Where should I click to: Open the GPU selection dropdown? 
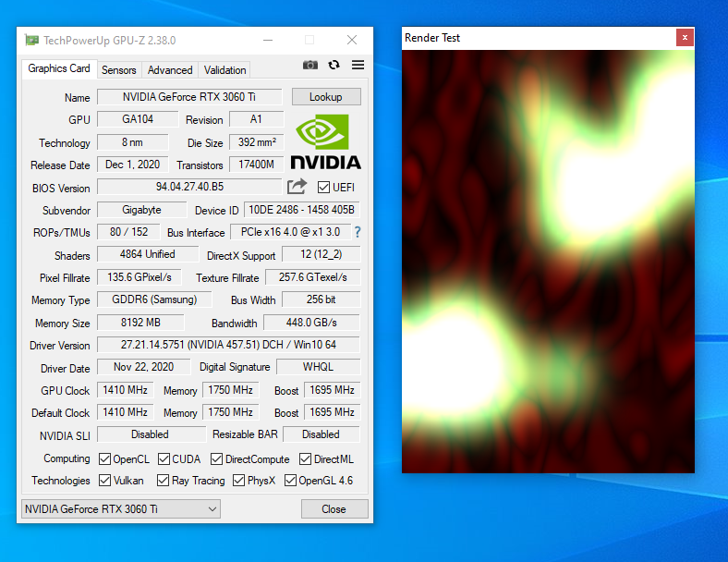pos(121,509)
